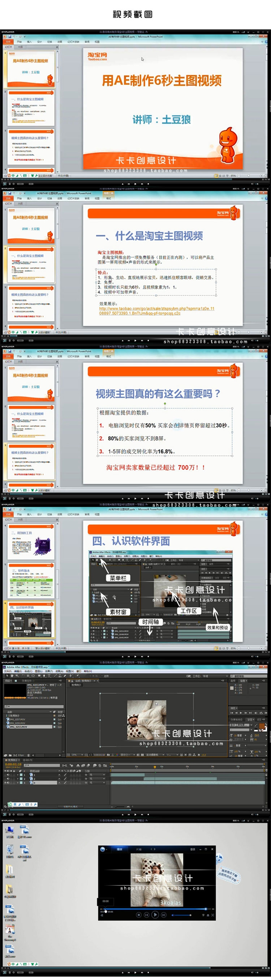Screen dimensions: 271x980
Task: Expand After Effects layer 3 twirl arrow
Action: click(17, 783)
